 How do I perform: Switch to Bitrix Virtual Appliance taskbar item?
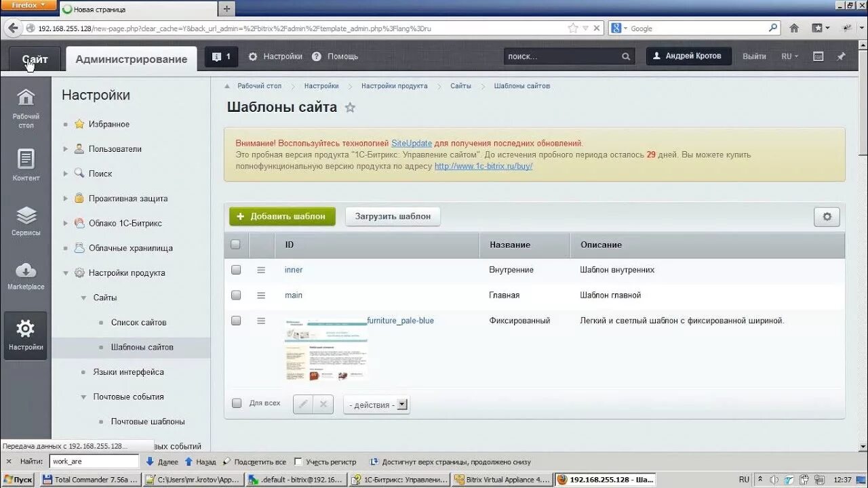point(501,479)
